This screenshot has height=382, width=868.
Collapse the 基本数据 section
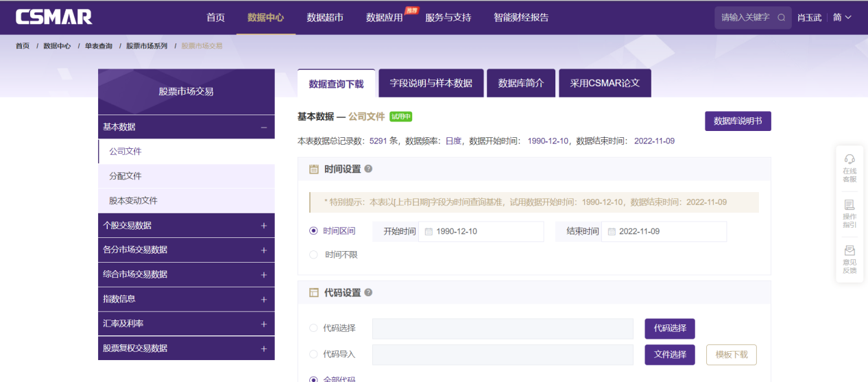click(263, 127)
